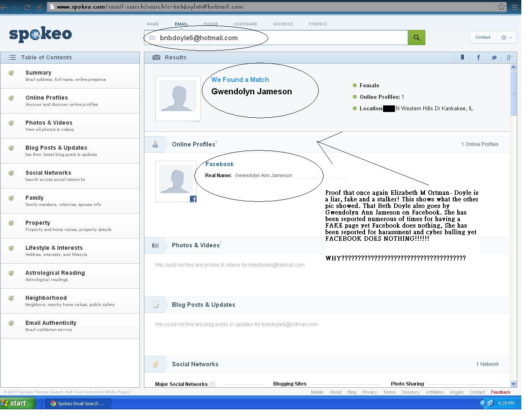This screenshot has height=420, width=525.
Task: Open Social Networks in Table of Contents
Action: (x=70, y=176)
